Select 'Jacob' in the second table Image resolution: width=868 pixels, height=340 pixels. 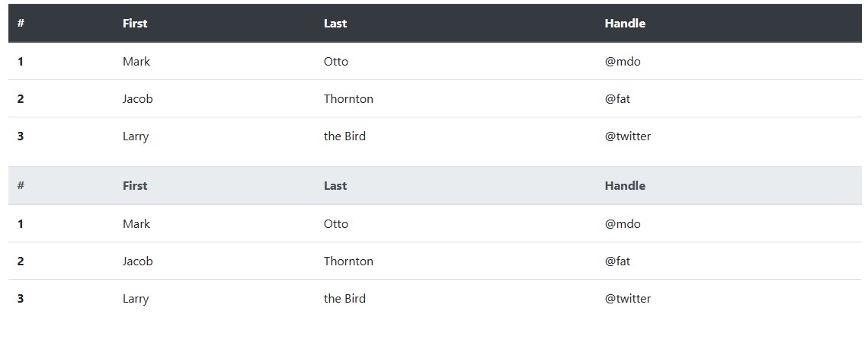138,261
